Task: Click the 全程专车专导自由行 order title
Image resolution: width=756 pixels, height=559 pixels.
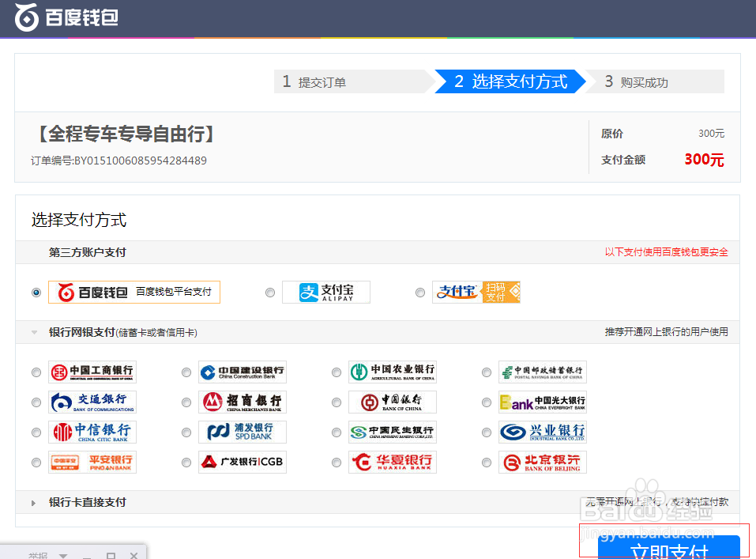Action: click(x=126, y=134)
